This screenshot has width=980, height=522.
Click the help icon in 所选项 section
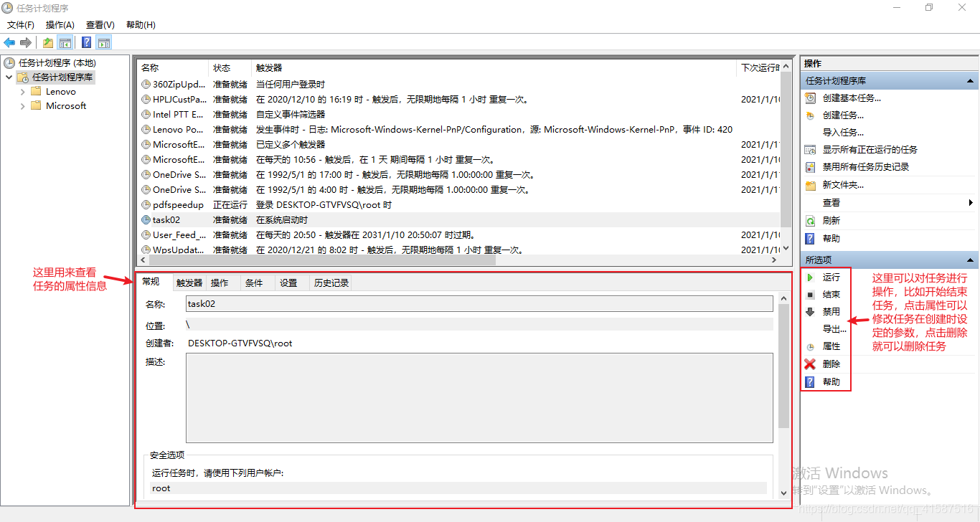(811, 382)
